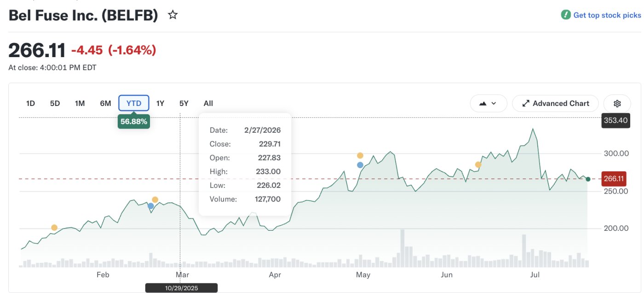Click the tooltip Volume value 127,700
The image size is (644, 293).
(x=268, y=199)
